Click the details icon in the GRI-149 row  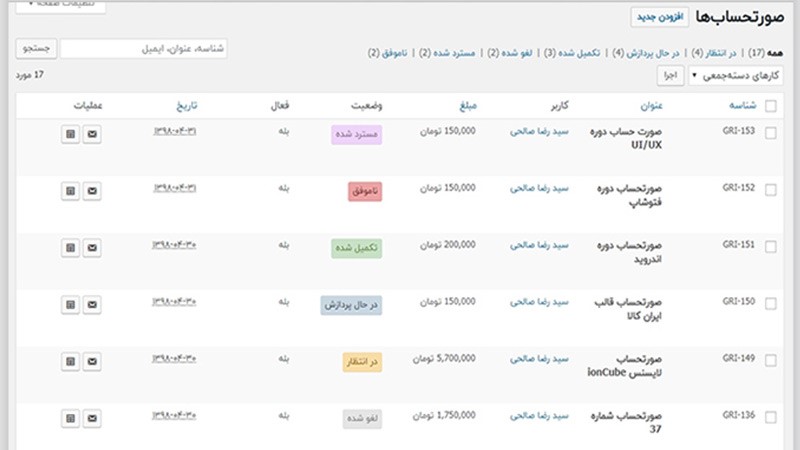(69, 359)
